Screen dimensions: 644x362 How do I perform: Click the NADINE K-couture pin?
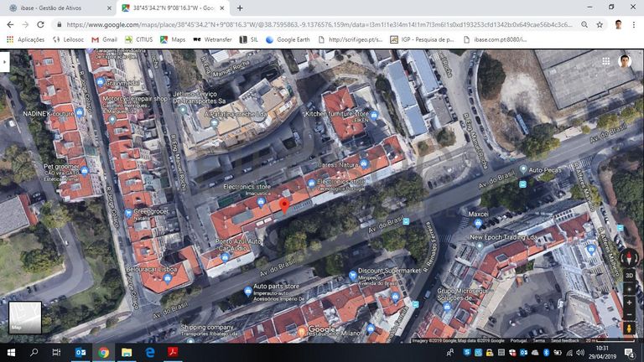(x=80, y=112)
